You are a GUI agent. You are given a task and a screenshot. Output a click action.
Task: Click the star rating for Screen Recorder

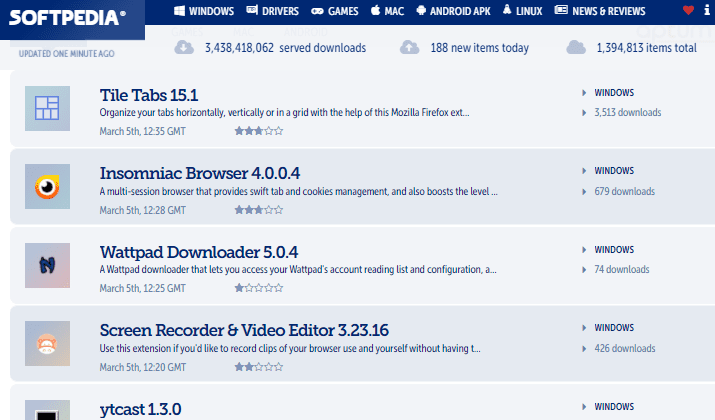point(259,367)
